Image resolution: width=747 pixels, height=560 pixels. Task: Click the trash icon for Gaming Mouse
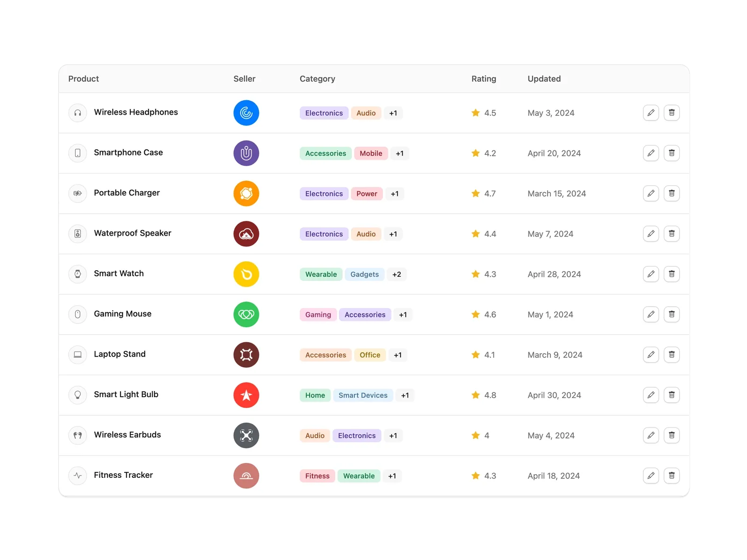(671, 314)
